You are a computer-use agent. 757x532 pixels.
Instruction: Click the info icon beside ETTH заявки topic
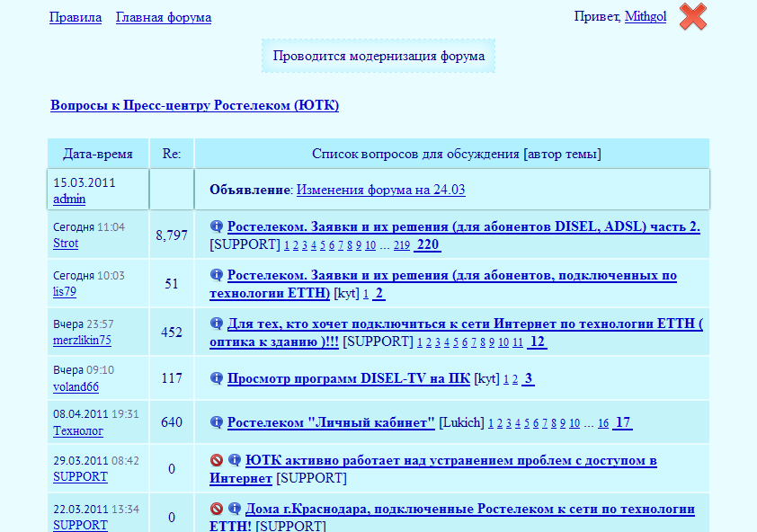point(215,276)
